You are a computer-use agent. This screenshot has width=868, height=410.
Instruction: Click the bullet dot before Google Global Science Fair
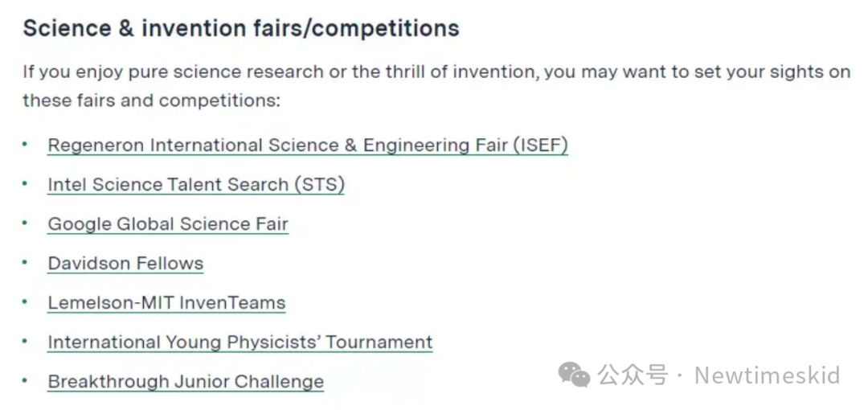[25, 223]
